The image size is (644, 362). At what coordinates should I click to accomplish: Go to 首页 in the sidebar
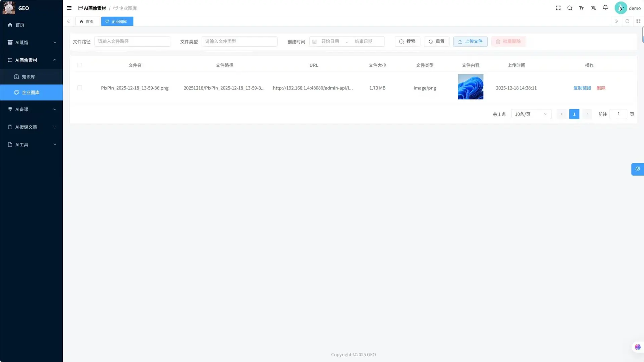[x=32, y=25]
